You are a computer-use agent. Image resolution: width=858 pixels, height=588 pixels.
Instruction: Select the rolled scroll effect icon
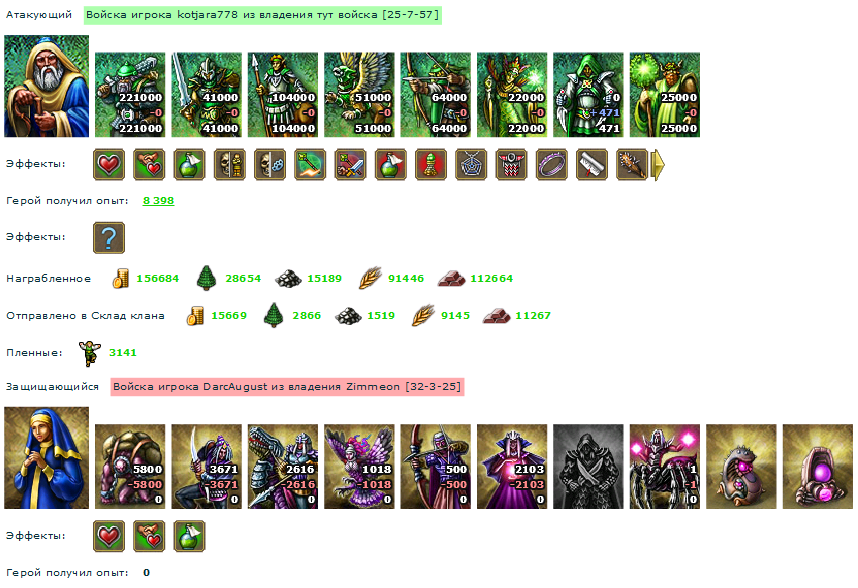(x=592, y=164)
